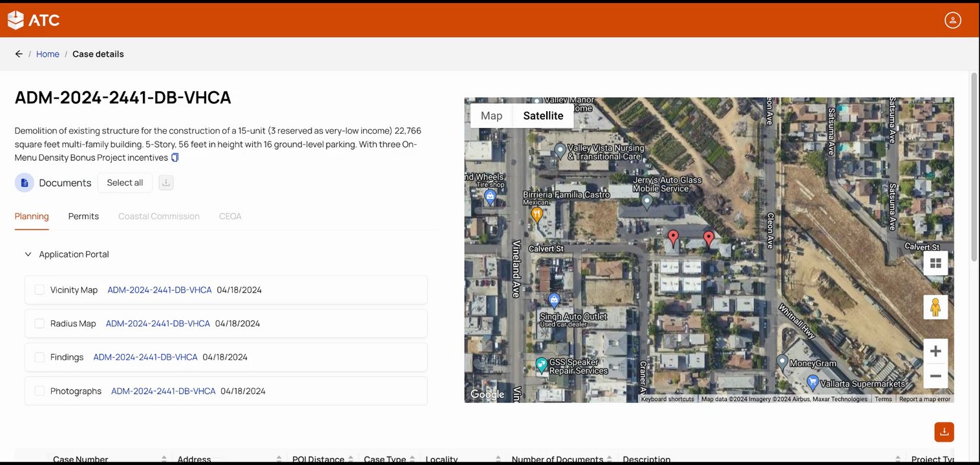Image resolution: width=980 pixels, height=465 pixels.
Task: Click the orange download button below the map
Action: click(x=944, y=432)
